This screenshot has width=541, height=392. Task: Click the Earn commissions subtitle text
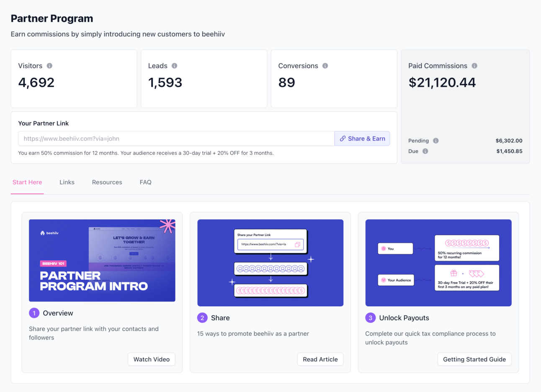tap(118, 34)
